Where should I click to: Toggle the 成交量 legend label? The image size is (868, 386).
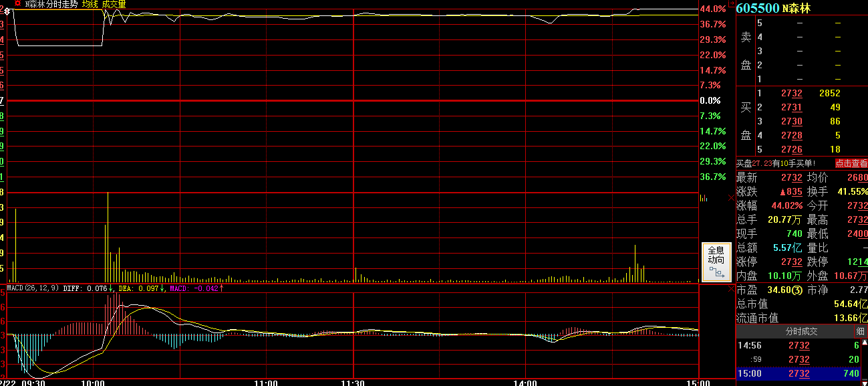[x=114, y=4]
